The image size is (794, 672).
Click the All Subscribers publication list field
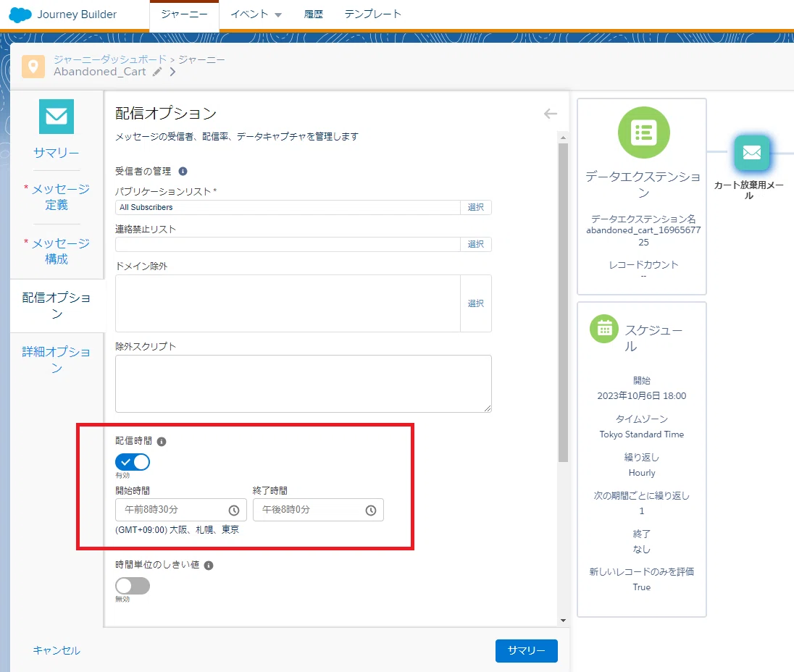click(288, 208)
